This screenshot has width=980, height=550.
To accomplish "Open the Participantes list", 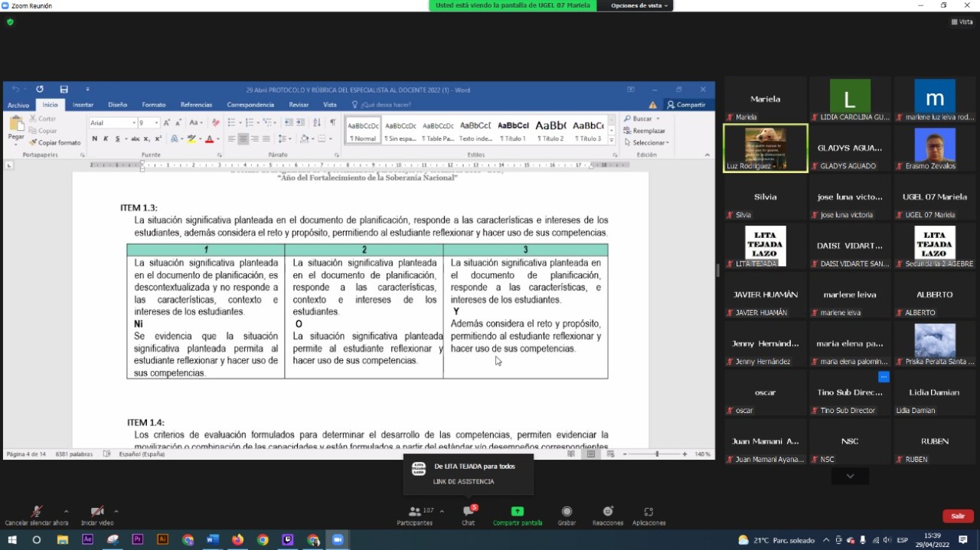I will point(414,512).
